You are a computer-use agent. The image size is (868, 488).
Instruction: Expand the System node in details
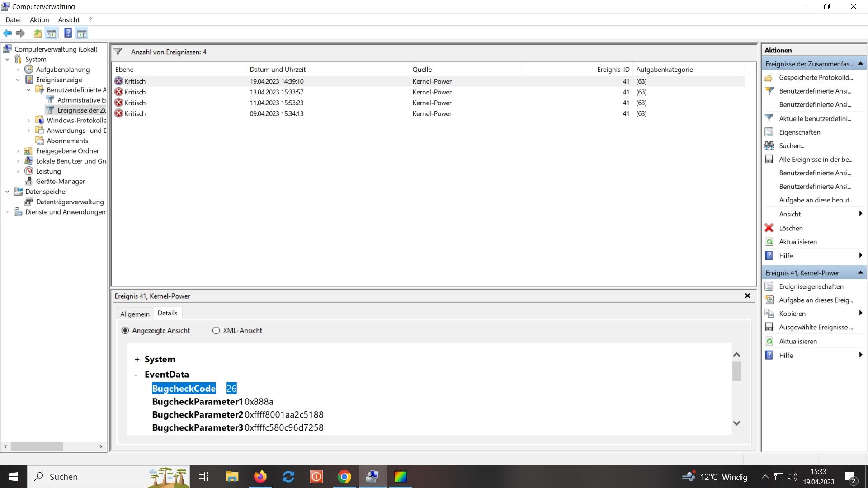click(137, 360)
